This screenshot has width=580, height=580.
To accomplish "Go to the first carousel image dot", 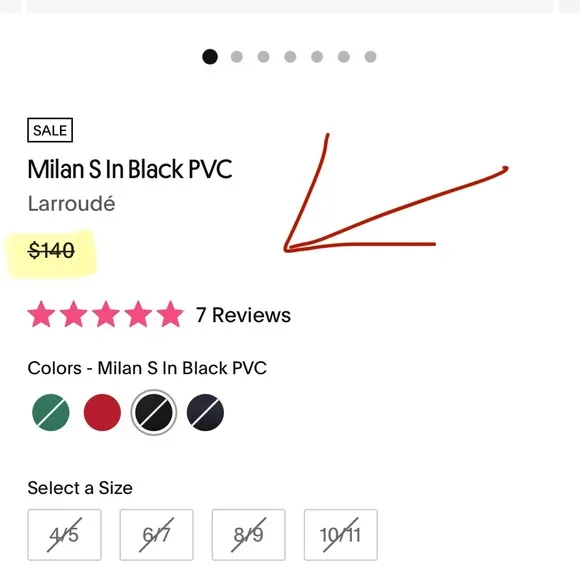I will coord(210,57).
